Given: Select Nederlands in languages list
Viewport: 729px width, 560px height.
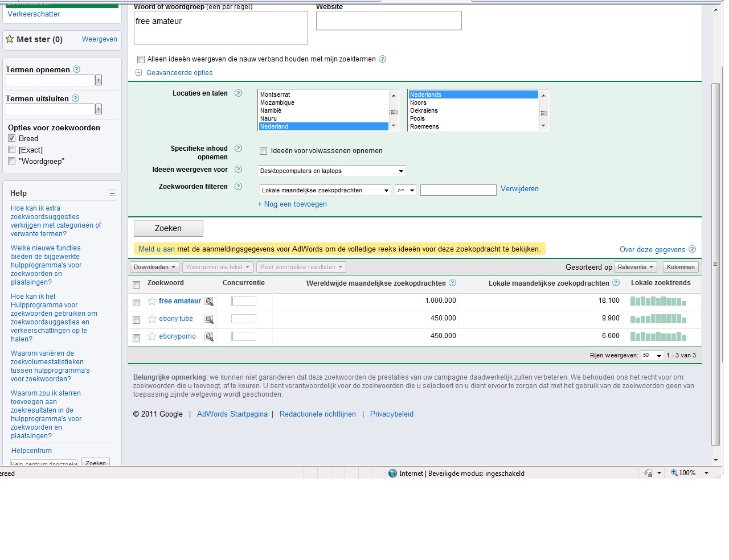Looking at the screenshot, I should coord(473,94).
